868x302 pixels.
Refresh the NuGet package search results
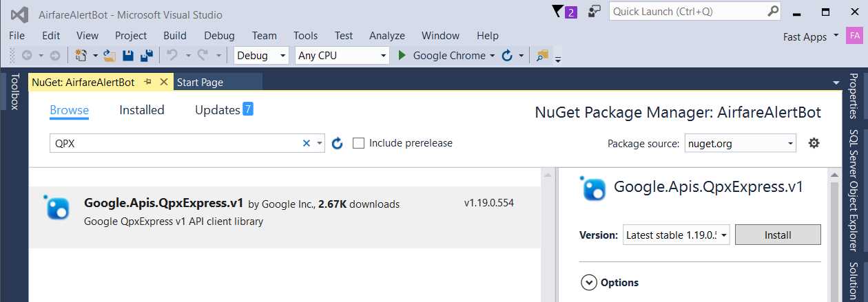[338, 143]
